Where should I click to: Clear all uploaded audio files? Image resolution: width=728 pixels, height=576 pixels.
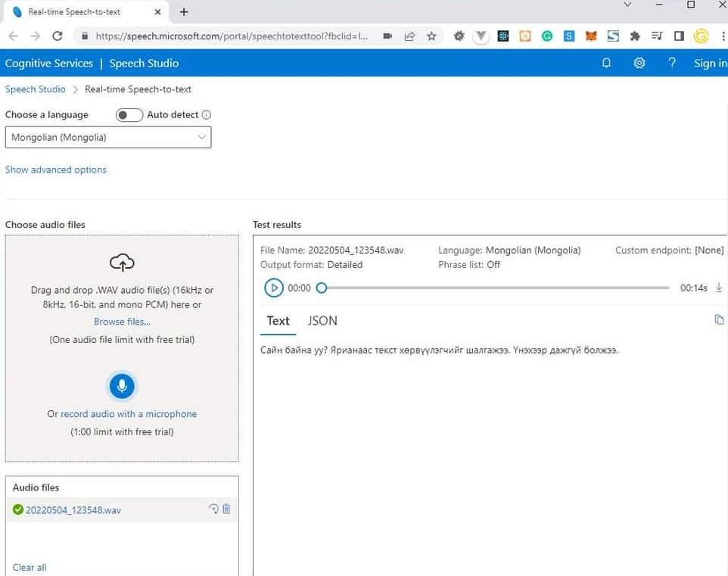point(29,567)
